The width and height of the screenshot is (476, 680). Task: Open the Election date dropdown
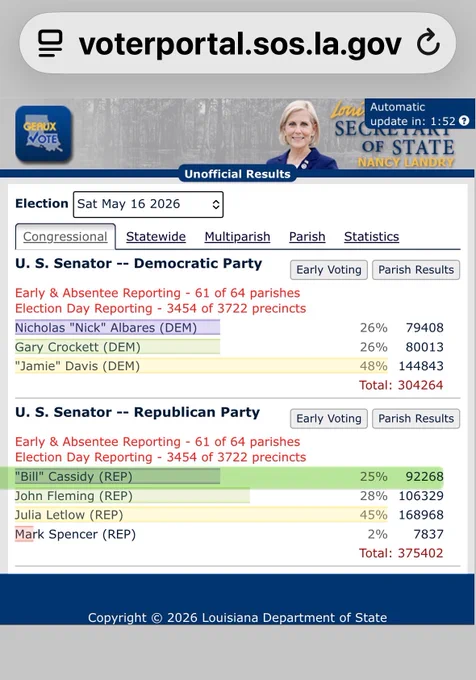(148, 204)
